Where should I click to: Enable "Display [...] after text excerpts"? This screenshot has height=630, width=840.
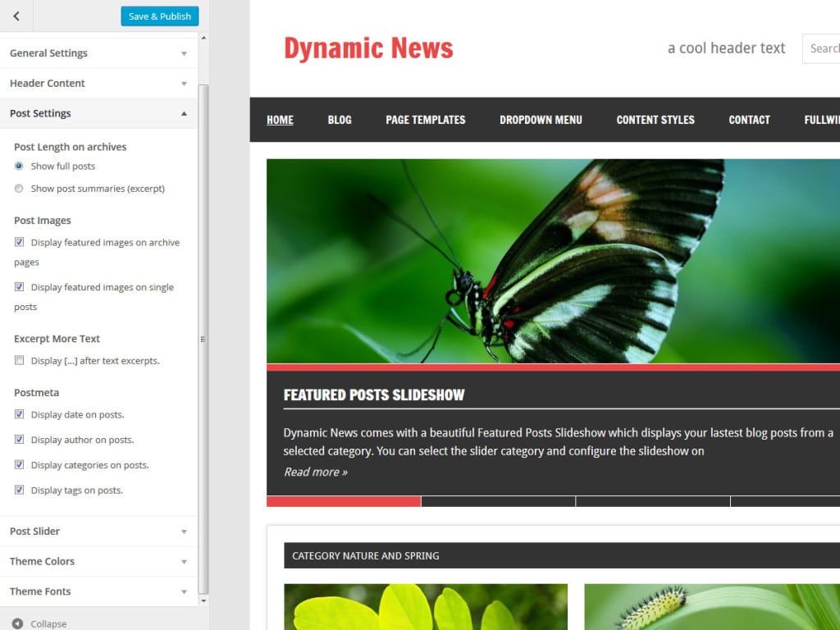[x=19, y=360]
